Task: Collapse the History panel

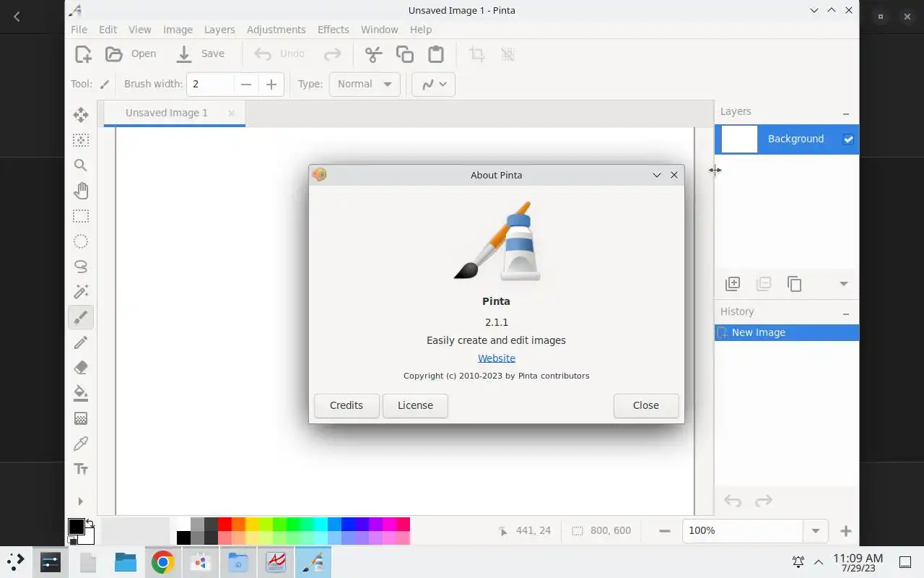Action: 845,313
